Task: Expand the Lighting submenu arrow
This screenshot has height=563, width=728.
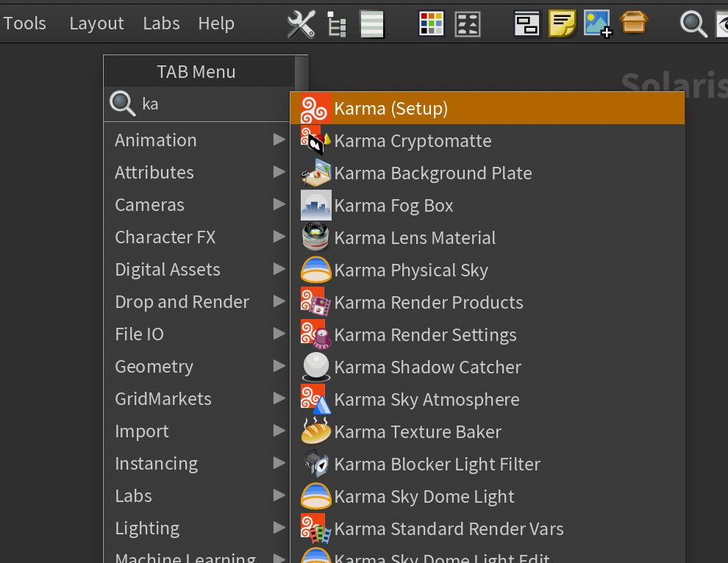Action: click(x=279, y=528)
